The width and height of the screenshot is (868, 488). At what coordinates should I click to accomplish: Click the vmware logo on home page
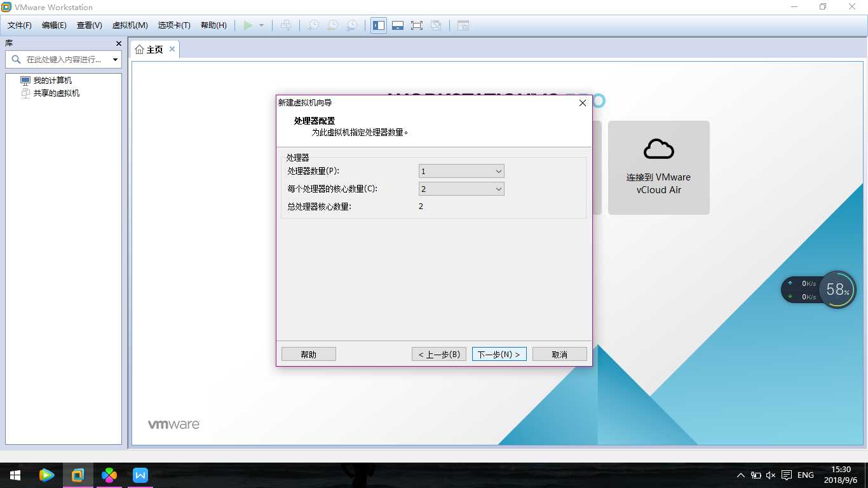(x=174, y=424)
